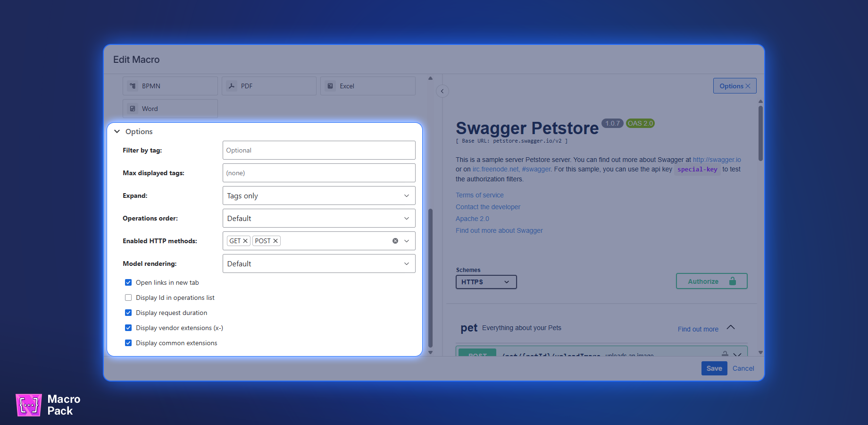Select the BPMN macro button
This screenshot has height=425, width=868.
[170, 86]
